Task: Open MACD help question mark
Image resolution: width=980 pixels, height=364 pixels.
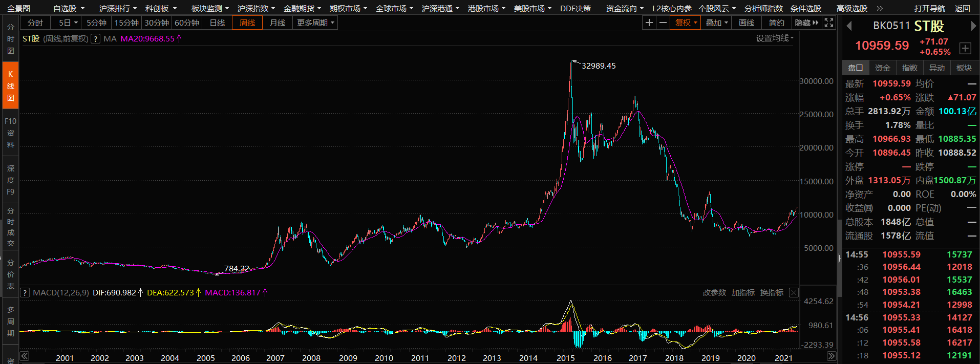Action: tap(25, 293)
